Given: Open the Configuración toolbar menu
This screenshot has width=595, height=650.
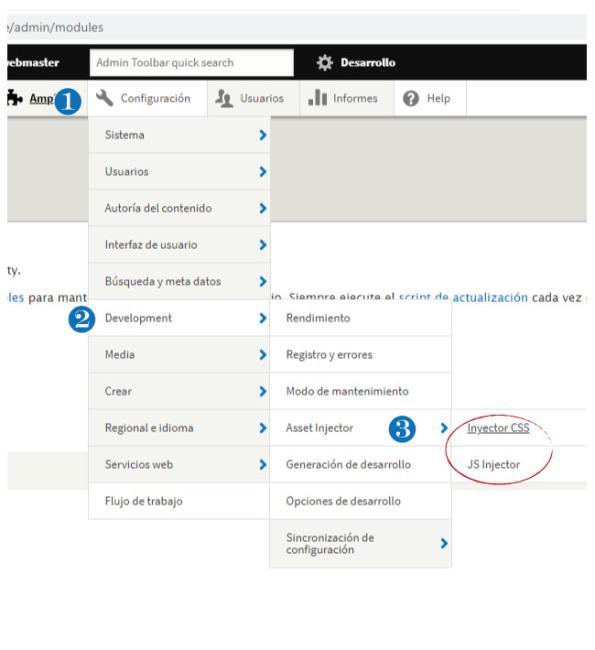Looking at the screenshot, I should [x=147, y=98].
